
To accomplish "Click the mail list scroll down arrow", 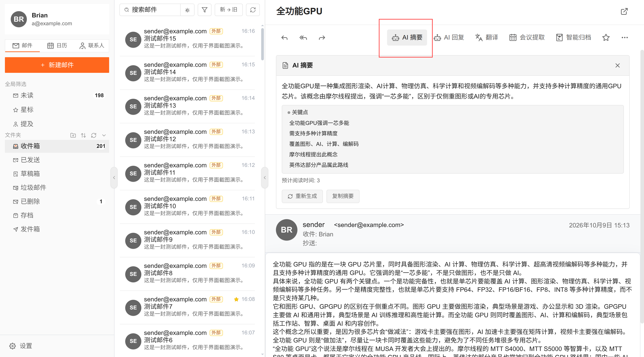I will pyautogui.click(x=262, y=354).
